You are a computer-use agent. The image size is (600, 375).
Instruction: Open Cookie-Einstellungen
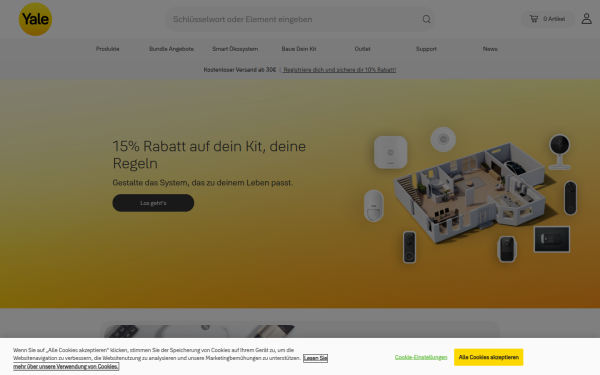421,357
